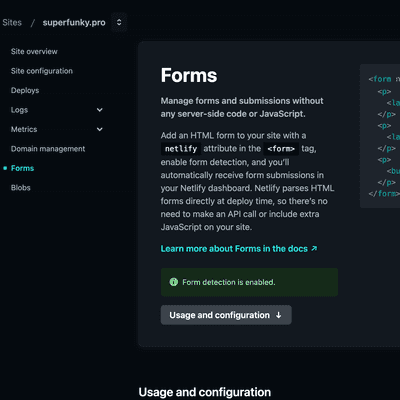The width and height of the screenshot is (400, 400).
Task: Open Site configuration in sidebar
Action: coord(42,71)
